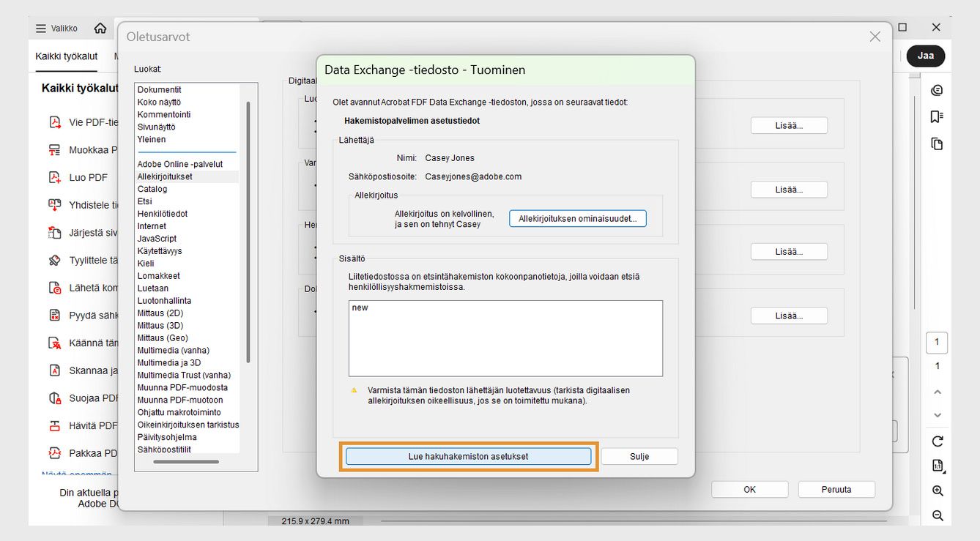This screenshot has height=541, width=980.
Task: Select Allekirjoitukset category
Action: point(165,176)
